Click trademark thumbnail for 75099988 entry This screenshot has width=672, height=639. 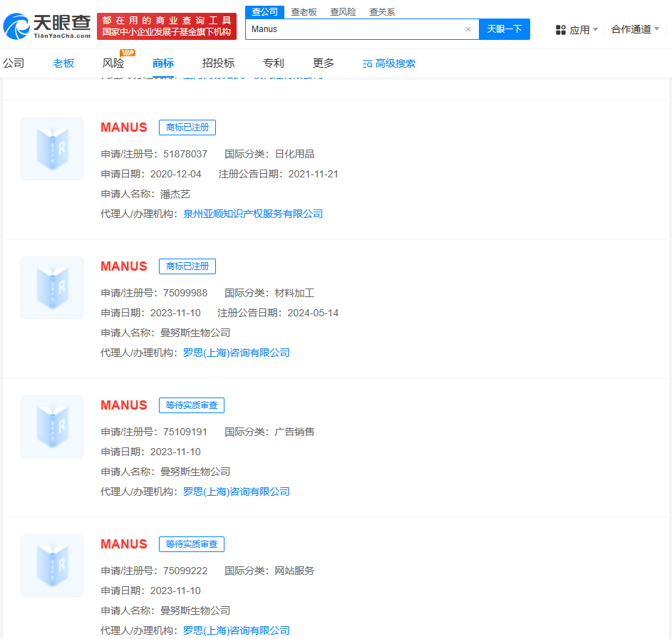click(52, 287)
